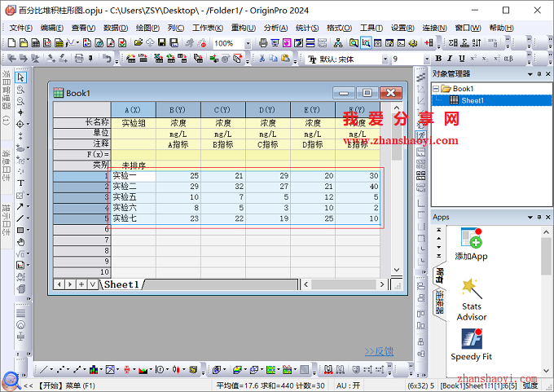The width and height of the screenshot is (554, 392).
Task: Select the Rectangle tool in the tools bar
Action: coord(20,230)
